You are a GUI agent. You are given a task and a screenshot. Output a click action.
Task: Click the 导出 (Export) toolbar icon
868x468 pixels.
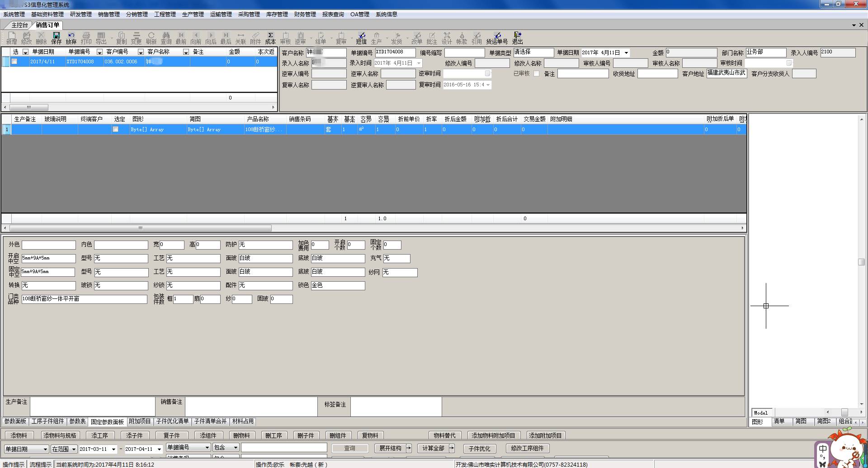[x=101, y=38]
